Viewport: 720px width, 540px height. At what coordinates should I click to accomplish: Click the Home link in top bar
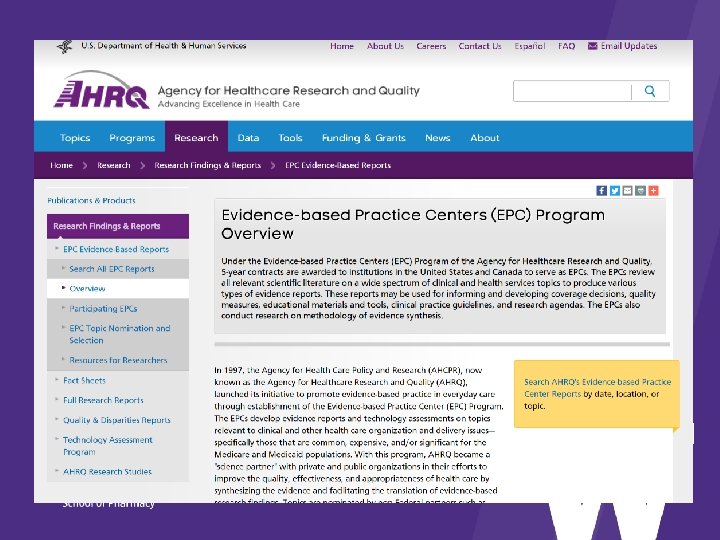(342, 46)
